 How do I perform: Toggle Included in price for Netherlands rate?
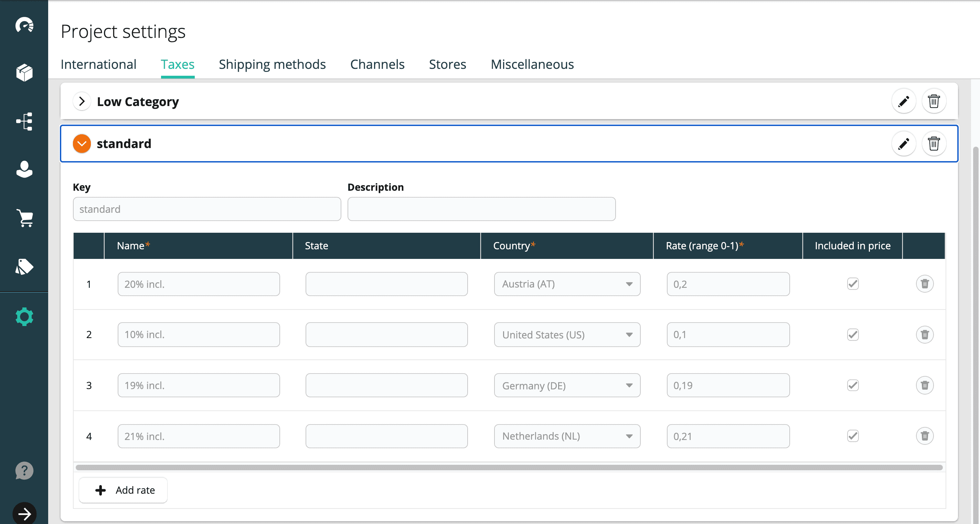tap(853, 436)
